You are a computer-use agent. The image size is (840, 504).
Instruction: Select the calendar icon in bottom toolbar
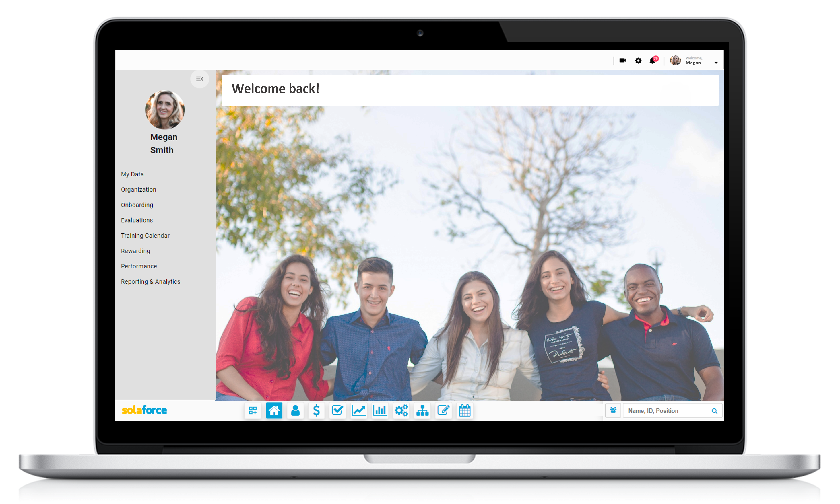(x=465, y=411)
